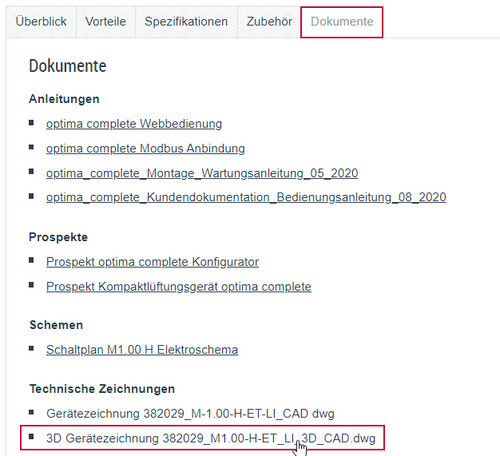Open Prospekt Kompaktlüftungsgerät optima complete

pyautogui.click(x=179, y=286)
